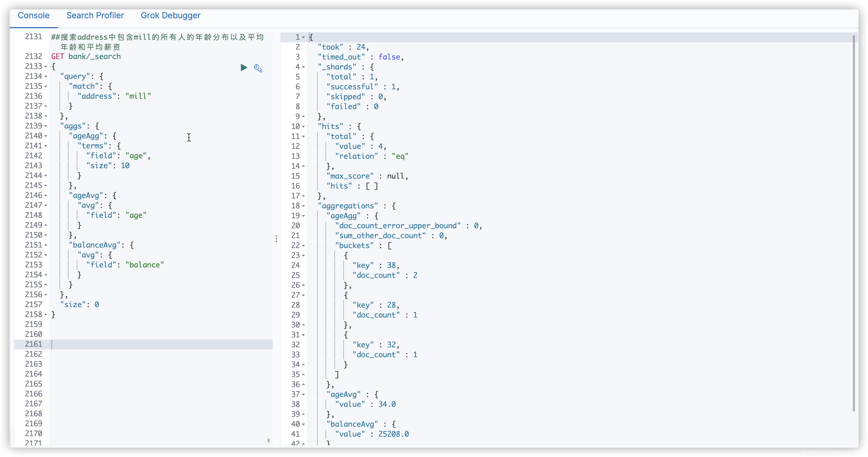This screenshot has width=868, height=457.
Task: Click the green send request play icon
Action: 244,68
